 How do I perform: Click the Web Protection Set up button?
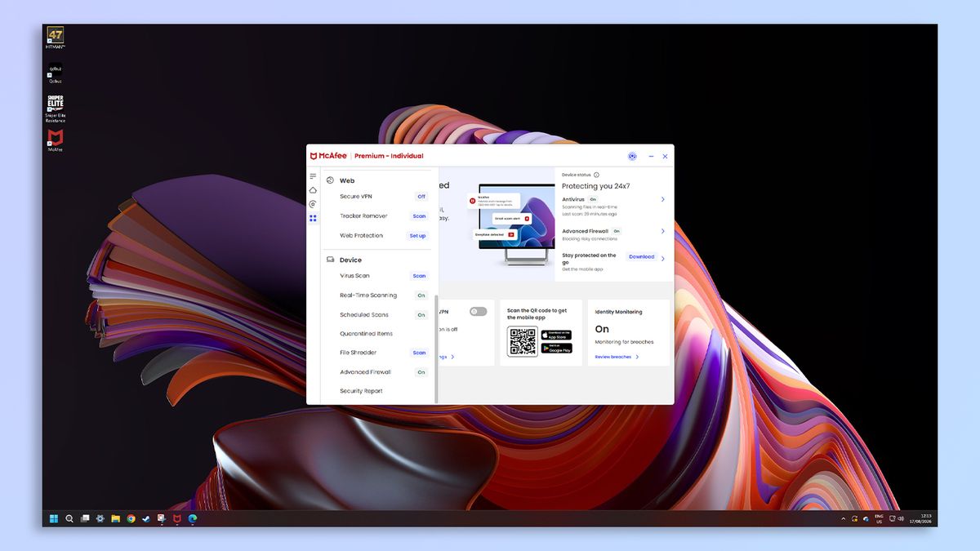tap(417, 236)
